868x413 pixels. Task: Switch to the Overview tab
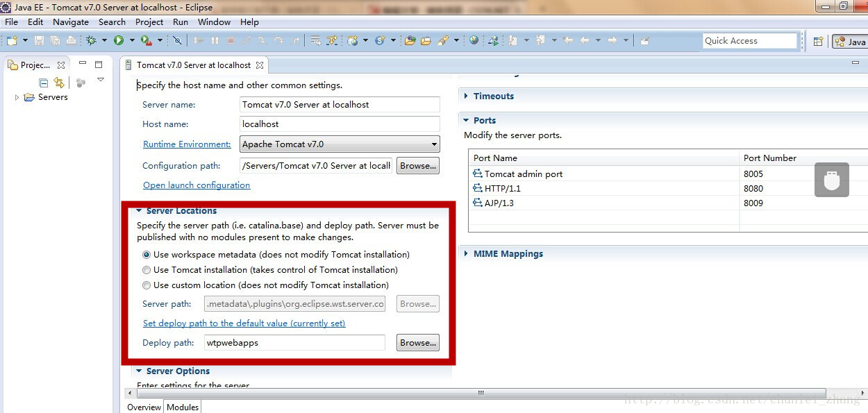[144, 407]
